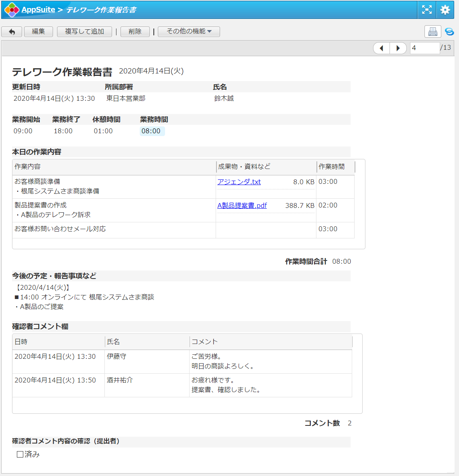Open the settings gear icon

coord(445,10)
